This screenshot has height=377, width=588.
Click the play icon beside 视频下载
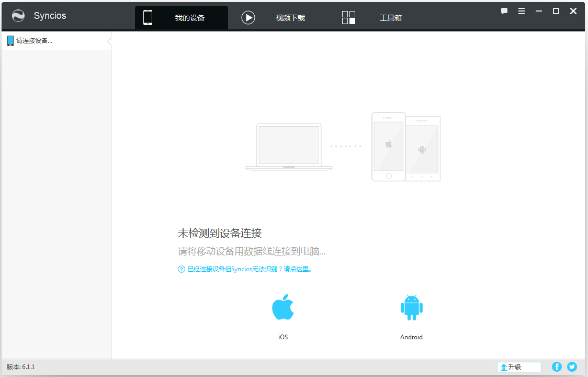[248, 18]
